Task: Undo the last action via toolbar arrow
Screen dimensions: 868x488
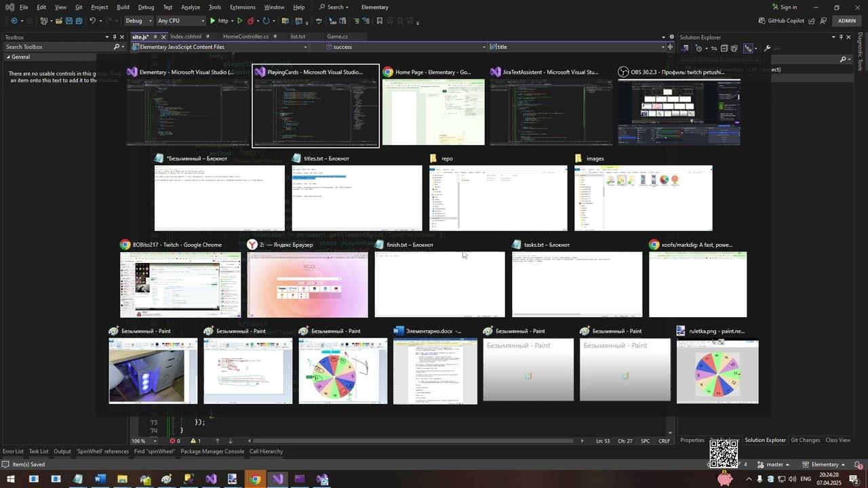Action: (93, 21)
